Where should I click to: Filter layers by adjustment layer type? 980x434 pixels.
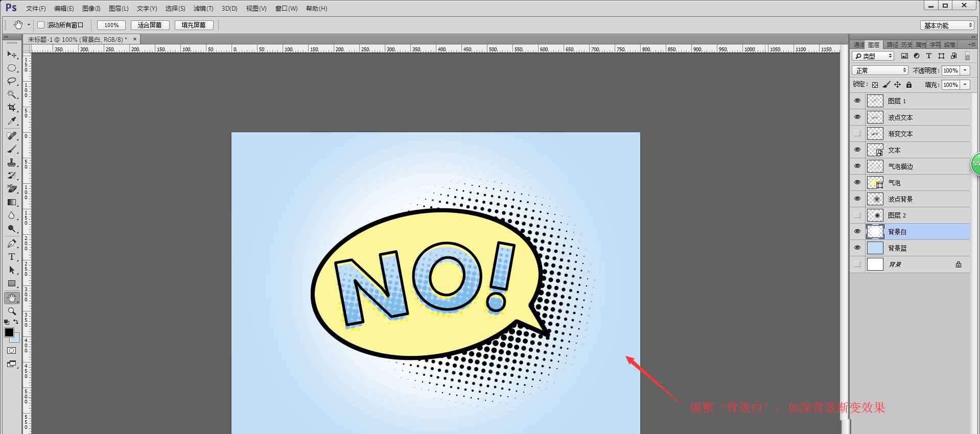tap(917, 56)
